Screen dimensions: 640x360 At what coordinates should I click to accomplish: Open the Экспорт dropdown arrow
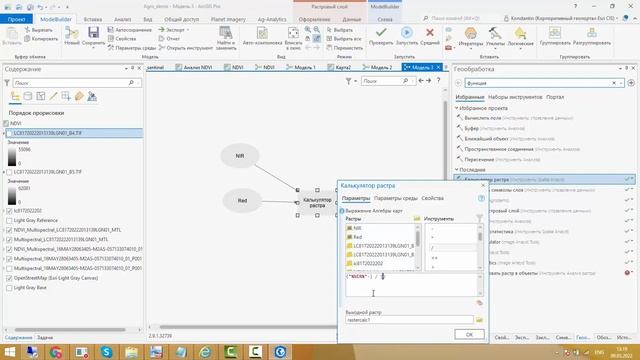(188, 30)
